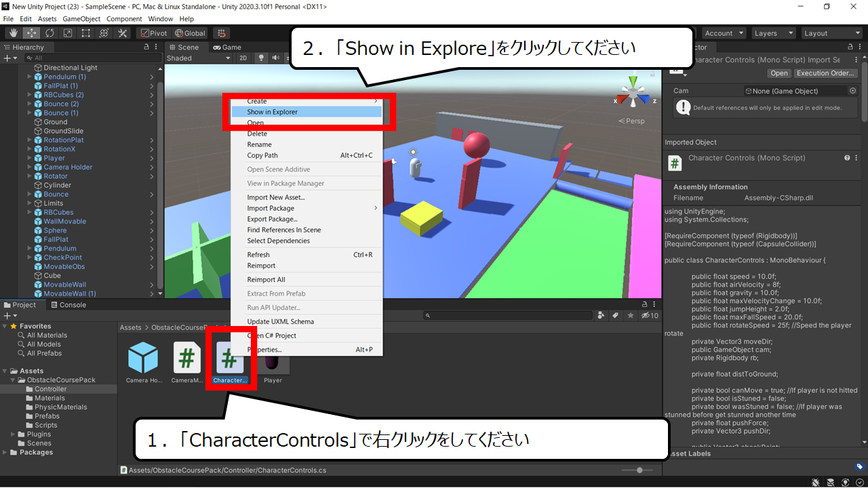Click the blue asset label tag icon
Viewport: 868px width, 488px height.
(x=859, y=466)
